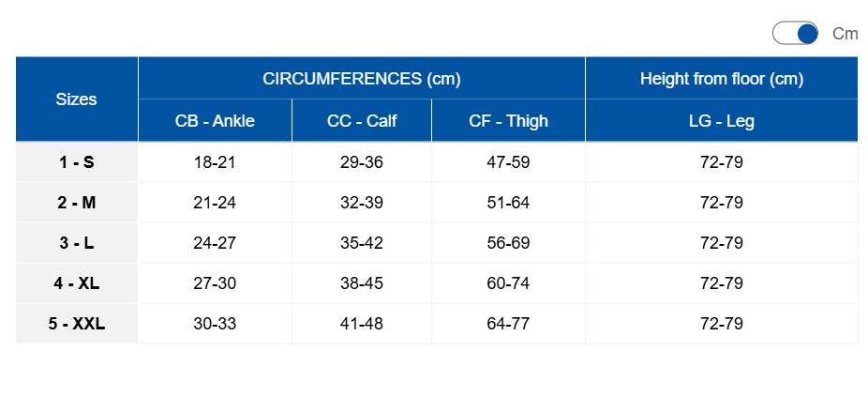The width and height of the screenshot is (868, 397).
Task: Select calf value 32-39 cell
Action: pos(362,203)
